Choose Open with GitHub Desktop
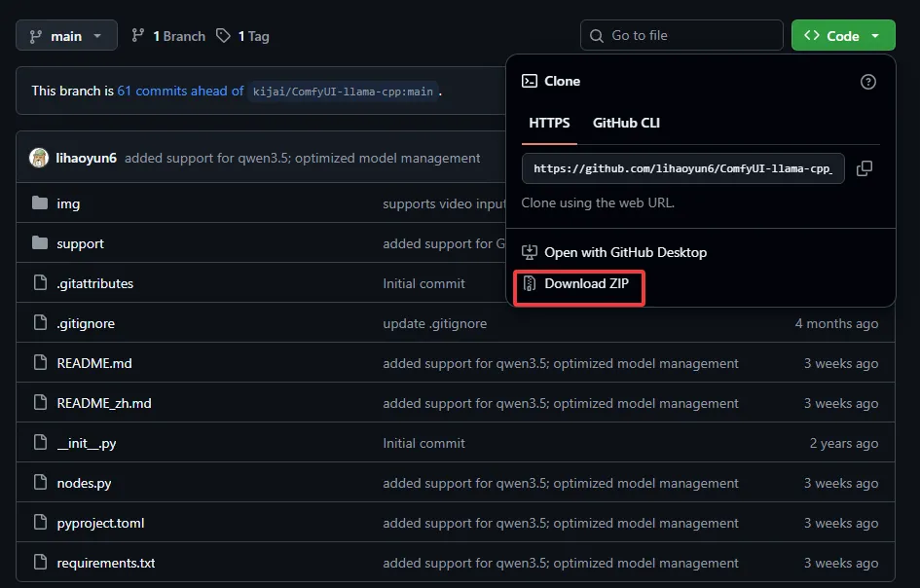Screen dimensions: 920x588 coord(614,252)
